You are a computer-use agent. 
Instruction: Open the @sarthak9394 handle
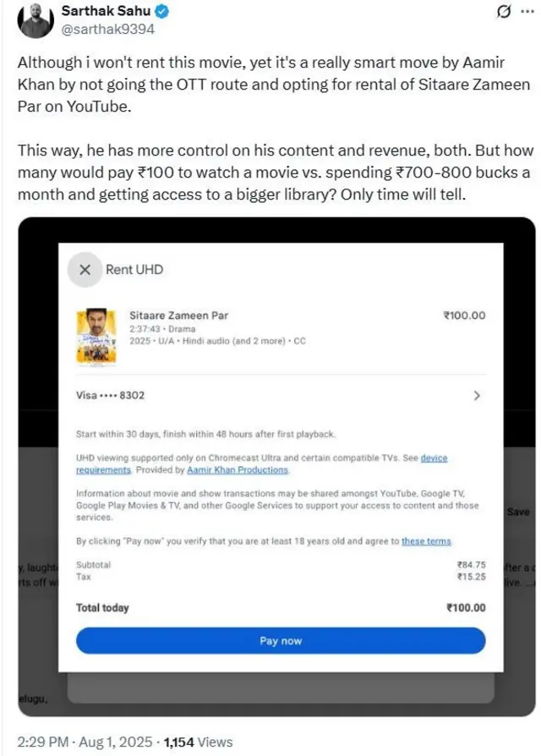108,29
